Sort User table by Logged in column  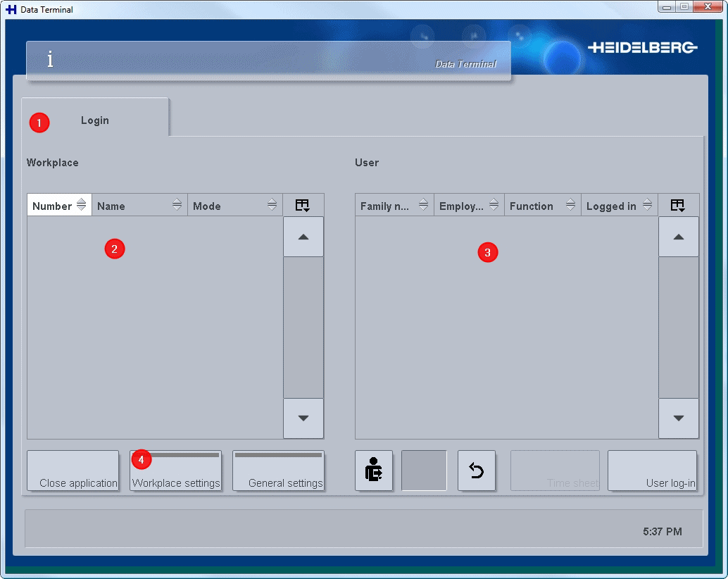[611, 206]
